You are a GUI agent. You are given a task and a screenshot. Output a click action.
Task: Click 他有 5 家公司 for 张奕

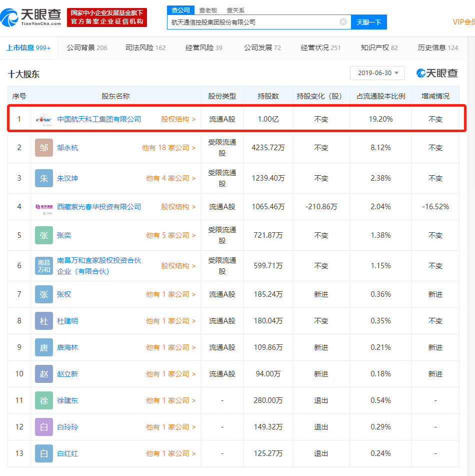coord(171,235)
